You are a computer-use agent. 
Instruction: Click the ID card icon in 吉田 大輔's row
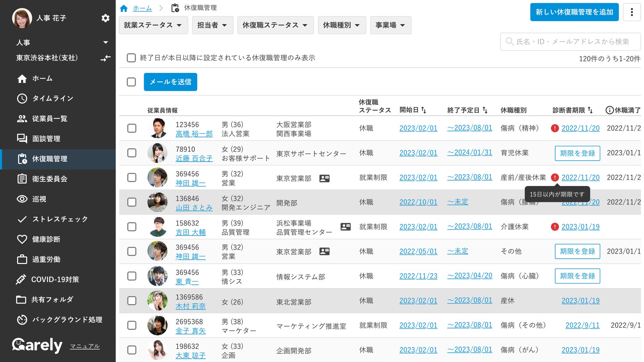[x=345, y=227]
